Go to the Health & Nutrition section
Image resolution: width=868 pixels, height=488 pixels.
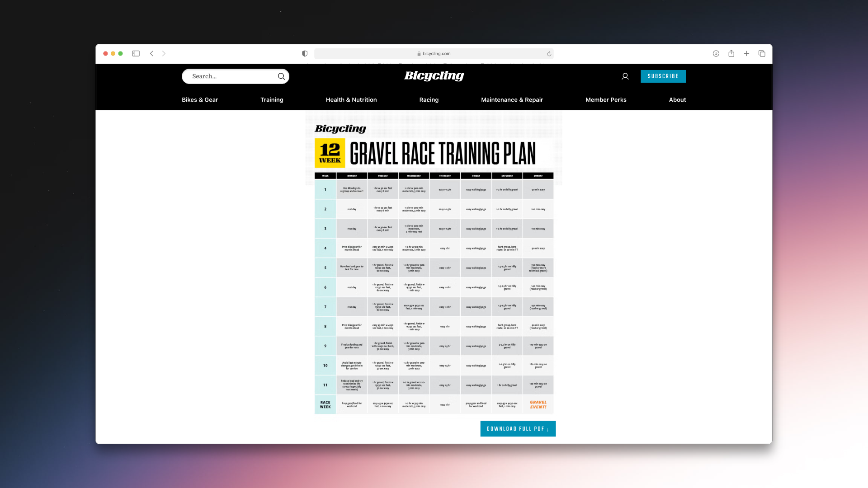point(351,100)
